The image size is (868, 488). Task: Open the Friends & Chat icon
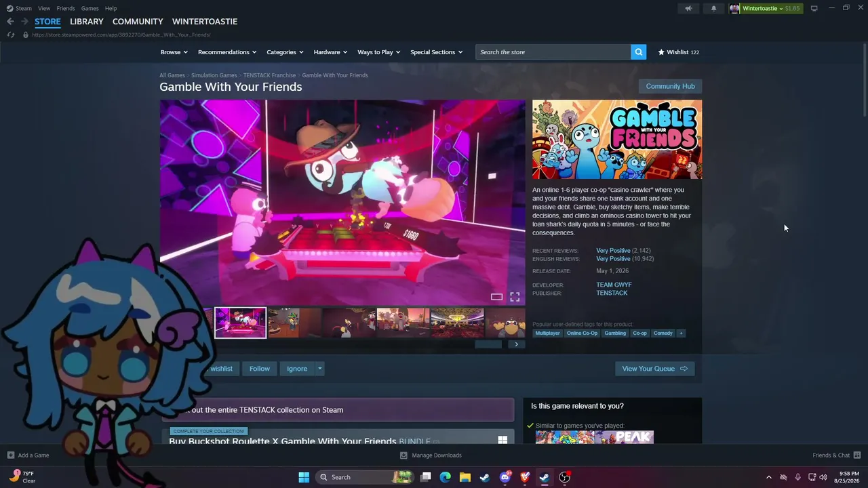pyautogui.click(x=857, y=455)
